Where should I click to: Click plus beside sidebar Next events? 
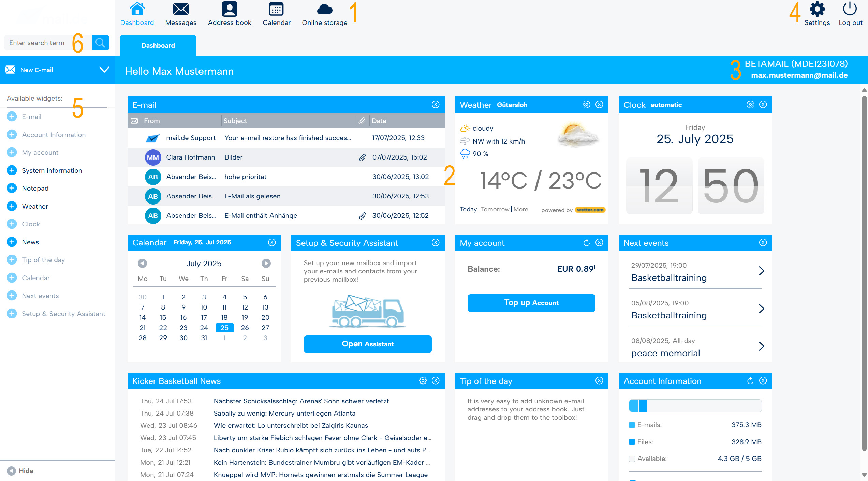(x=12, y=296)
